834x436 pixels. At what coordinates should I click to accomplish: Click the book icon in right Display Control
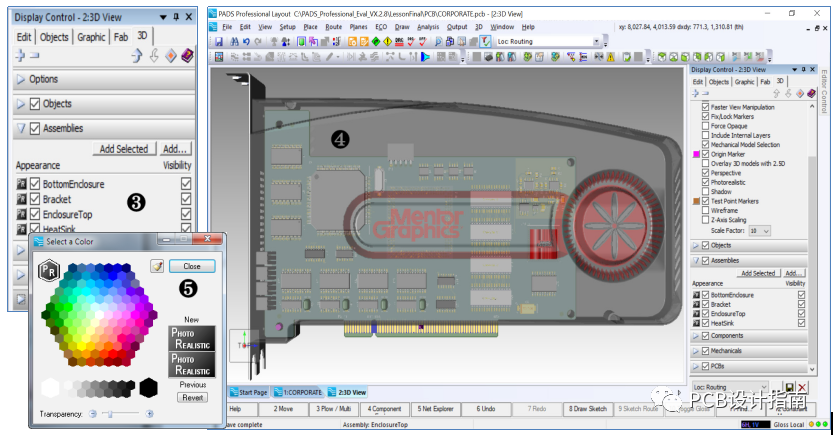point(811,94)
